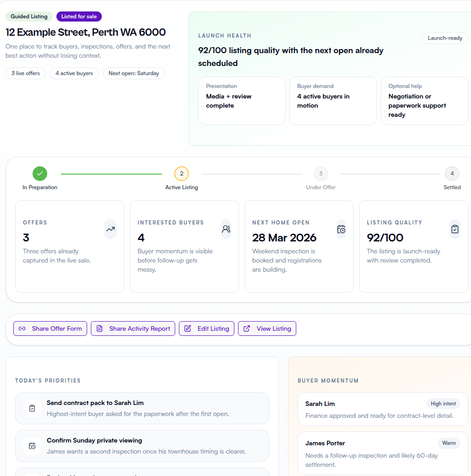471x476 pixels.
Task: Click the High intent tag on Sarah Lim
Action: point(443,404)
